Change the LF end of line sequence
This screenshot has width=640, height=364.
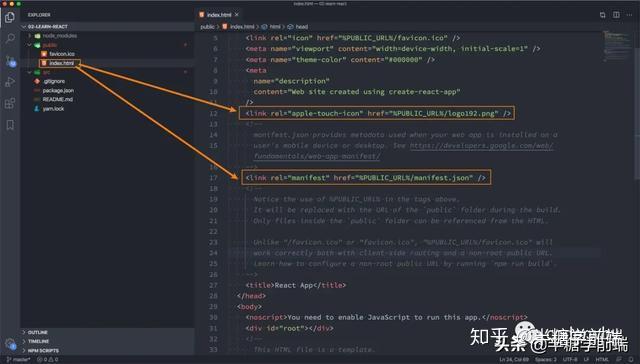[x=586, y=360]
